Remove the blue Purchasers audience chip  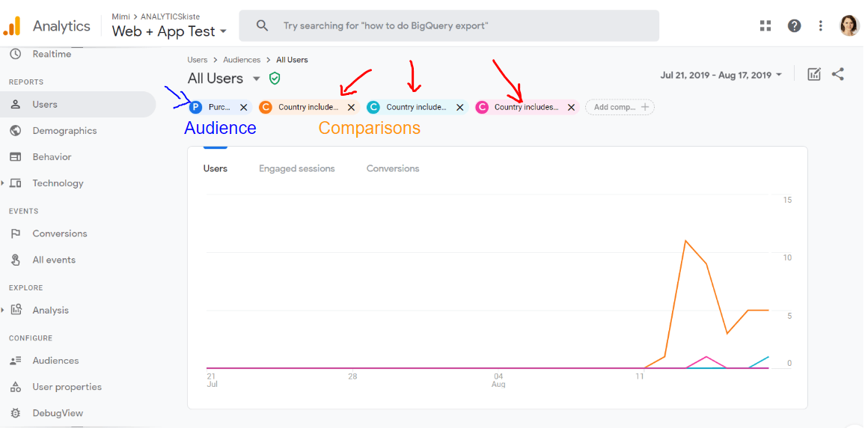[243, 108]
